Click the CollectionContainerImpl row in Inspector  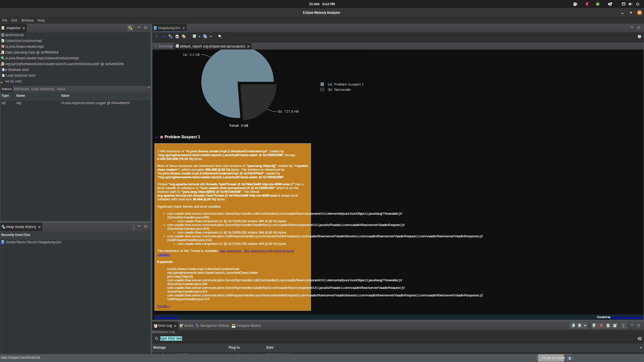click(x=24, y=41)
